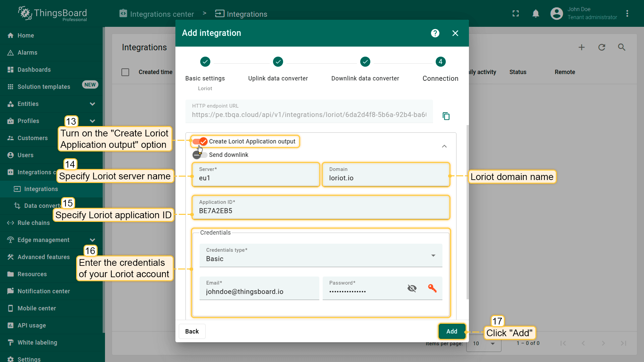
Task: Click the notifications bell icon
Action: click(x=536, y=14)
